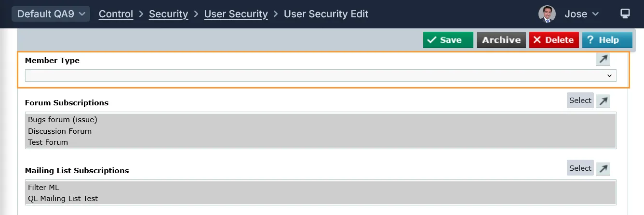
Task: Click the Mailing List Subscriptions arrow icon
Action: click(603, 169)
